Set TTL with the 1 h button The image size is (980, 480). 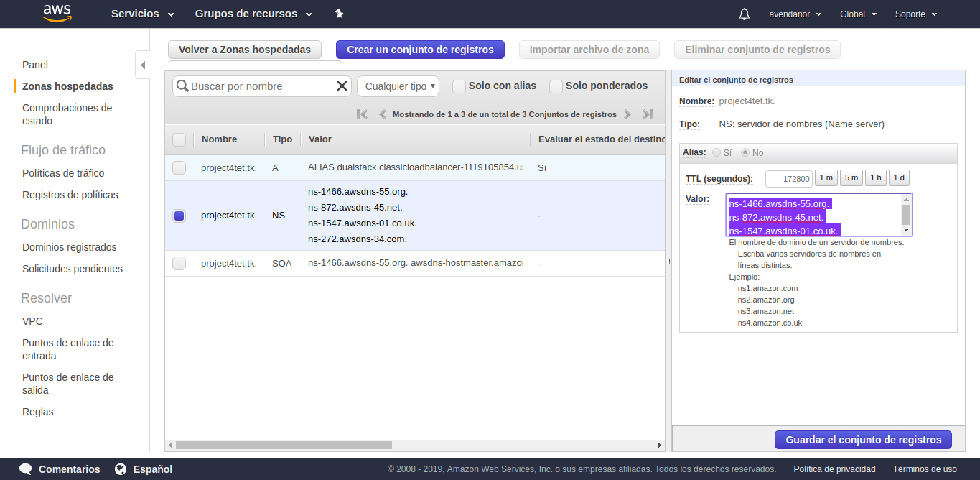pyautogui.click(x=875, y=178)
